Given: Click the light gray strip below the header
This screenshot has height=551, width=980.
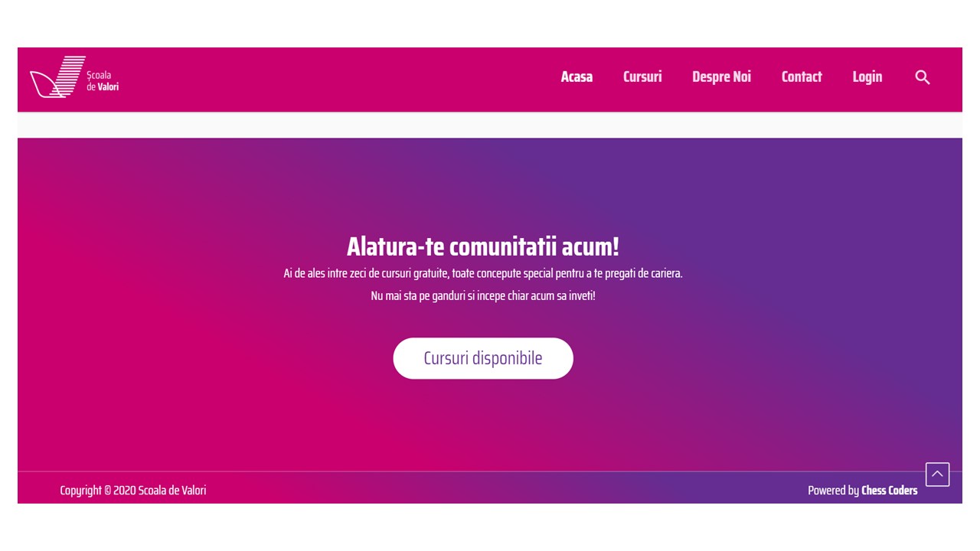Looking at the screenshot, I should point(490,125).
